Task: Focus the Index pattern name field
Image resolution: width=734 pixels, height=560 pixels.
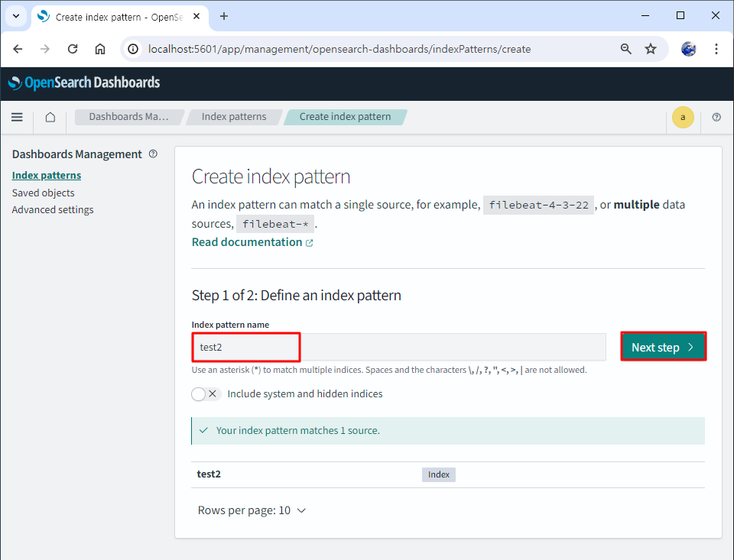Action: tap(399, 347)
